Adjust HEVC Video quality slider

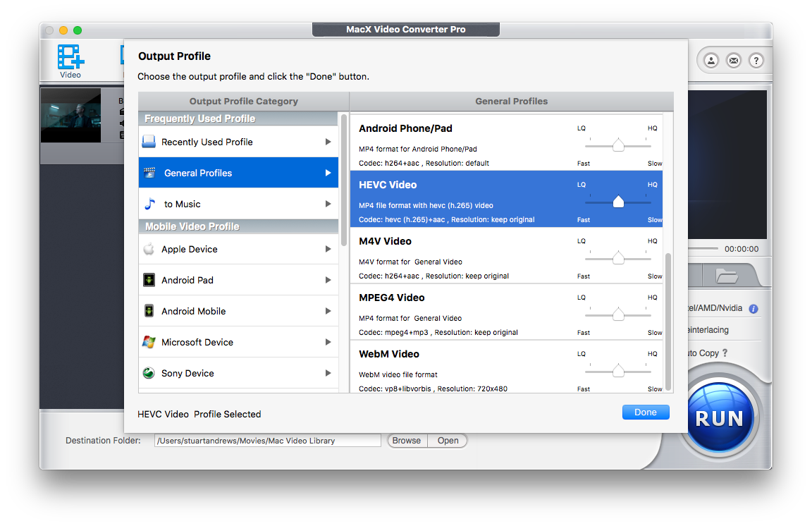pyautogui.click(x=617, y=202)
